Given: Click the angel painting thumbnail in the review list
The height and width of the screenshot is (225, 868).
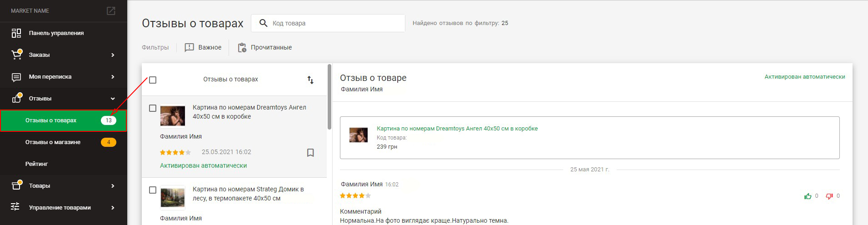Looking at the screenshot, I should (x=173, y=116).
